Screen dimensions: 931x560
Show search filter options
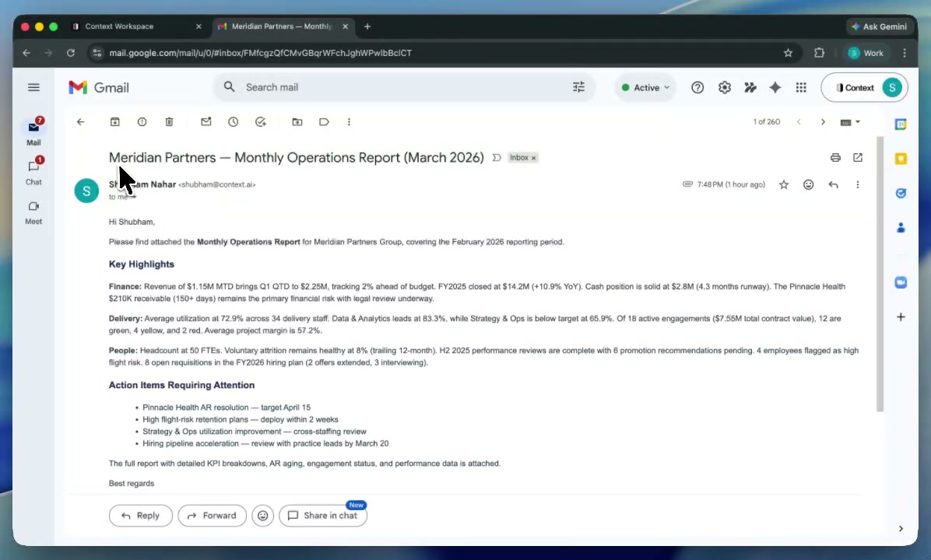point(579,87)
